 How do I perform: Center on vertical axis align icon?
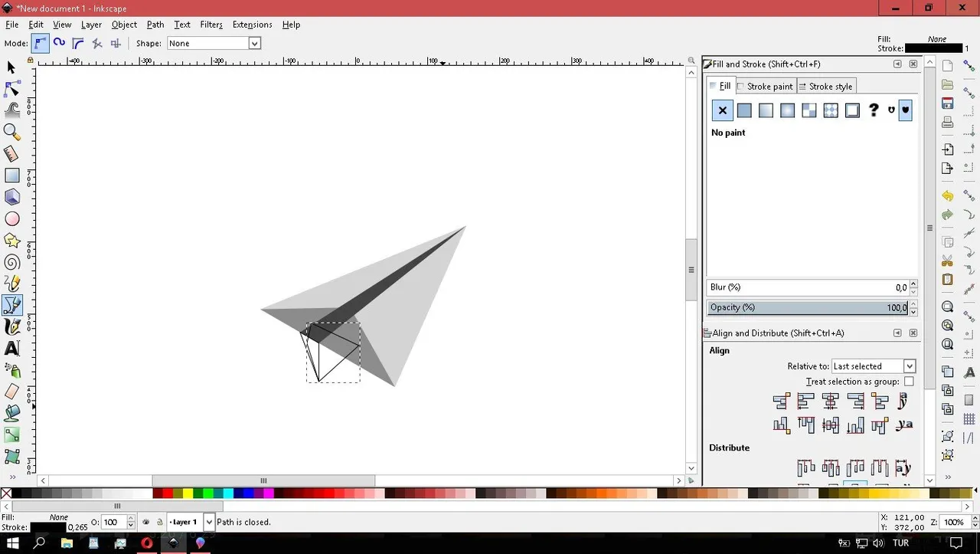coord(831,401)
